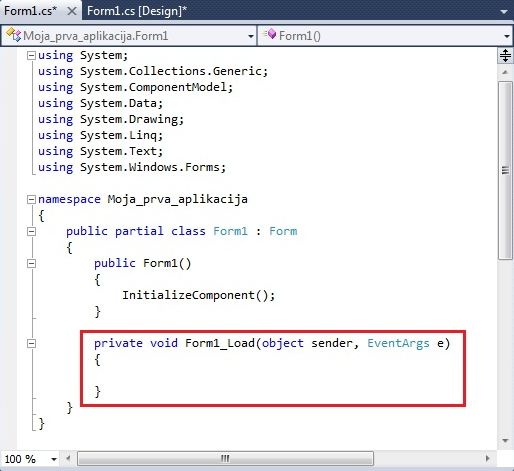
Task: Collapse the Form1() constructor region
Action: pos(31,264)
